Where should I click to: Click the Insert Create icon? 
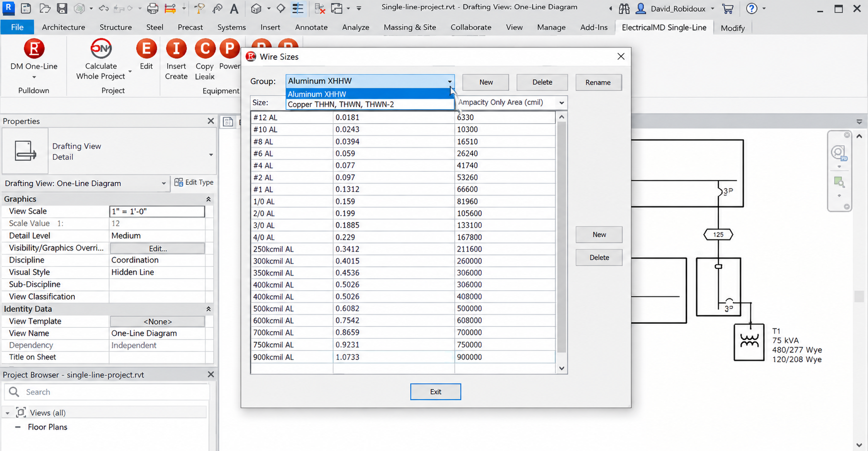(176, 59)
